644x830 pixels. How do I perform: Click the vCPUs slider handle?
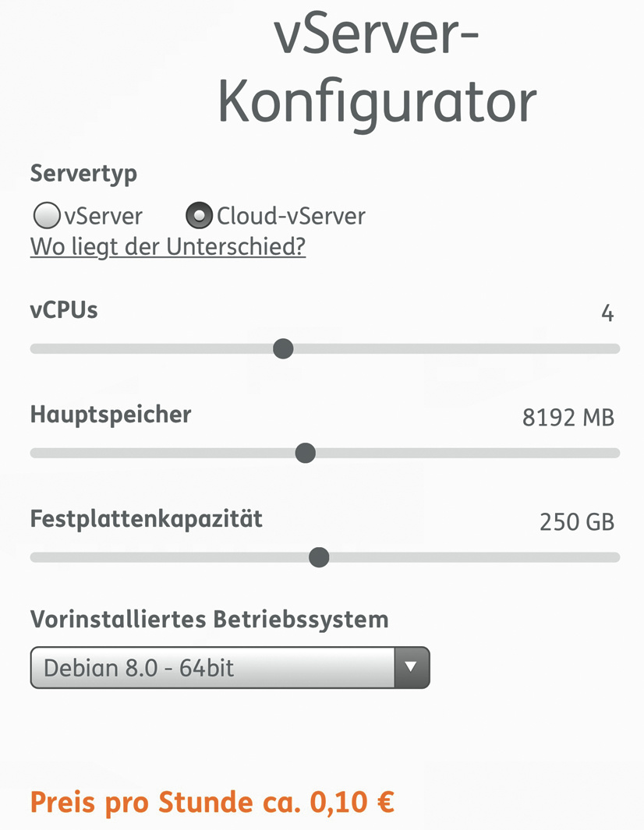284,348
